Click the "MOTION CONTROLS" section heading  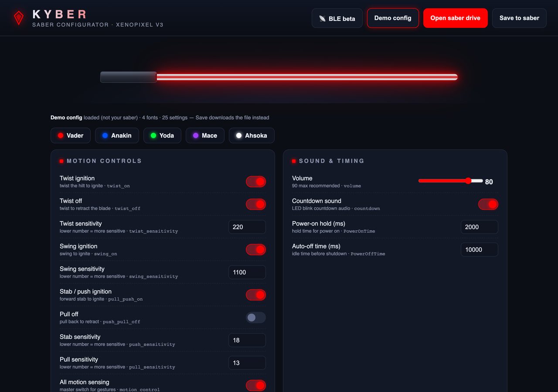coord(104,161)
